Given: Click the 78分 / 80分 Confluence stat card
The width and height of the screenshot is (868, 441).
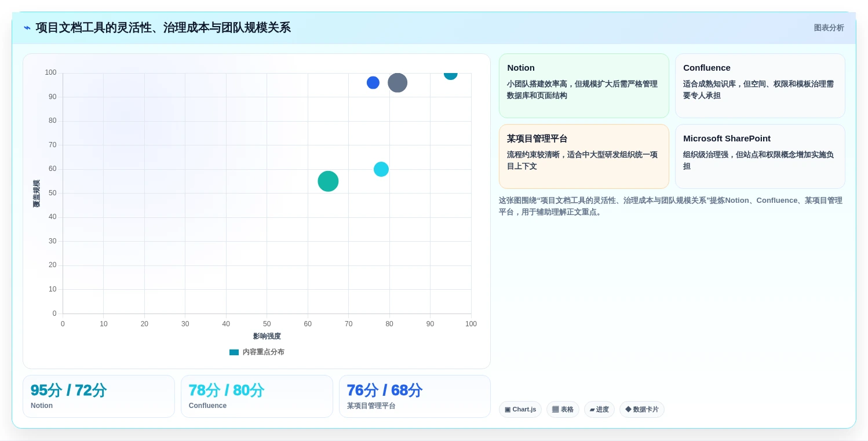Looking at the screenshot, I should pos(257,396).
